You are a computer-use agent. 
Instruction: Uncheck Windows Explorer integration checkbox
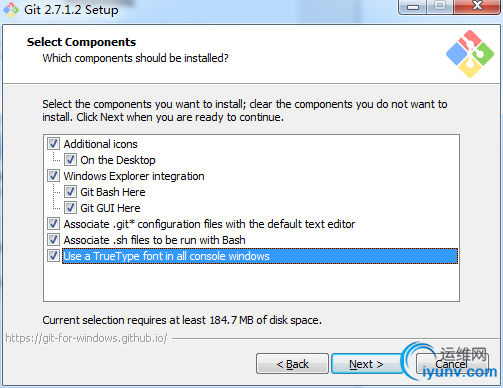(53, 176)
